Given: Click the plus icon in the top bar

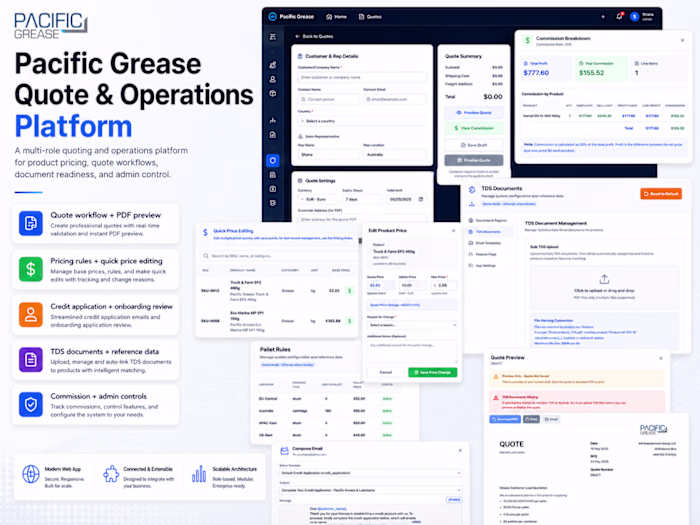Looking at the screenshot, I should point(603,17).
